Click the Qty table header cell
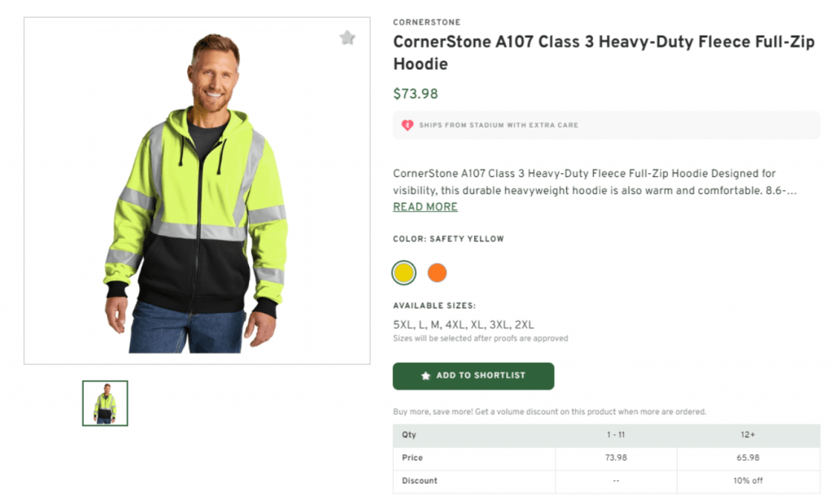 (x=408, y=435)
